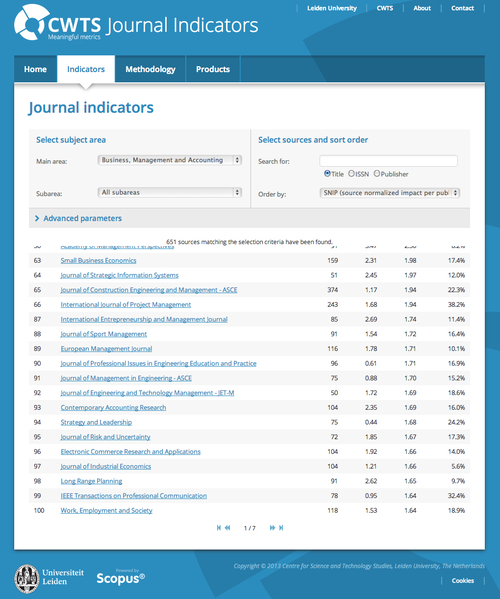Go to previous page of results
This screenshot has width=500, height=599.
tap(228, 528)
